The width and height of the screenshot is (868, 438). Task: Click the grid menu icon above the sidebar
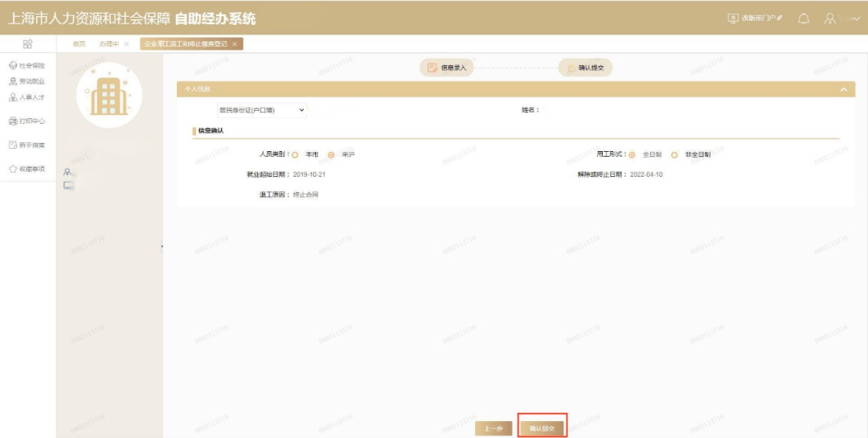click(27, 44)
